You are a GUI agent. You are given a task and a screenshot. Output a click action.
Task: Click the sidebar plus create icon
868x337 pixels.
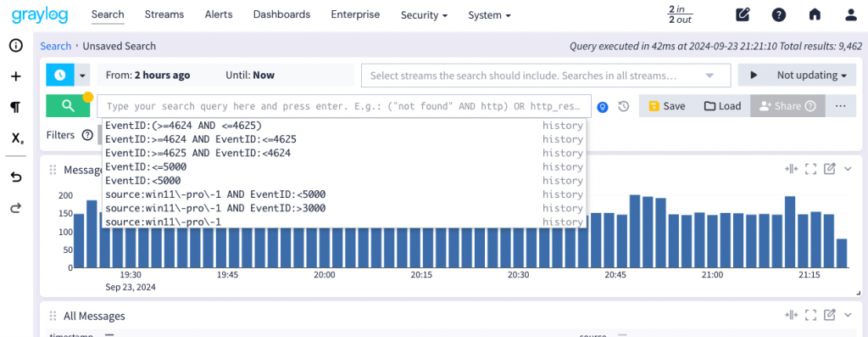(16, 76)
